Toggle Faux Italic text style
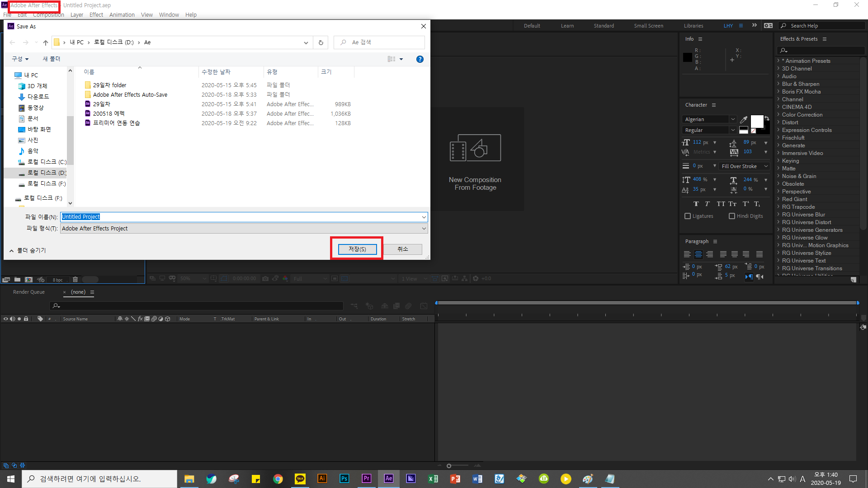This screenshot has height=488, width=868. click(708, 204)
